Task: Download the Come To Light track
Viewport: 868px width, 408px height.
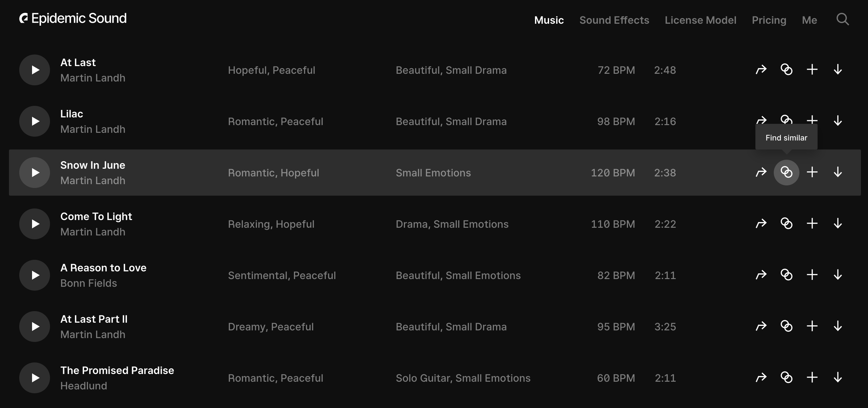Action: tap(838, 224)
